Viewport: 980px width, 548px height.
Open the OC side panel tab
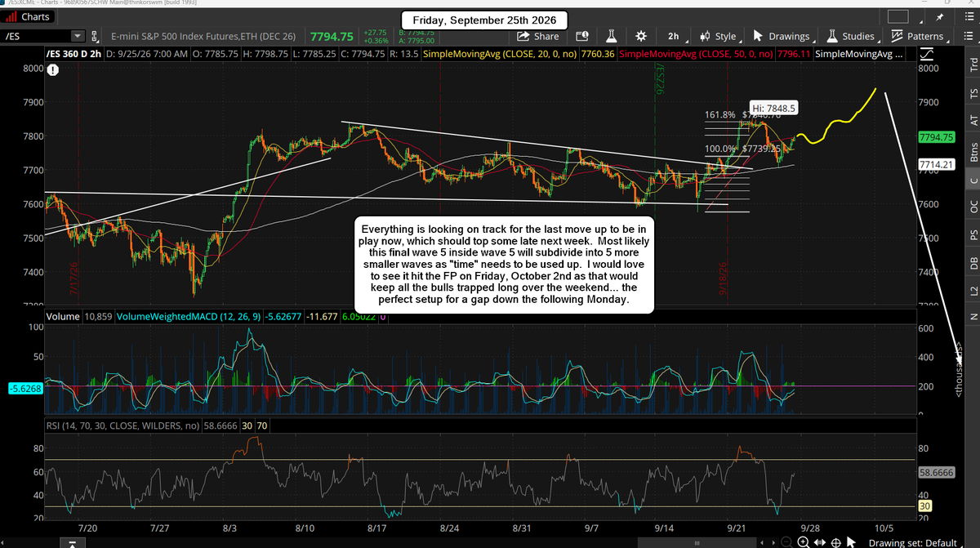pyautogui.click(x=972, y=207)
